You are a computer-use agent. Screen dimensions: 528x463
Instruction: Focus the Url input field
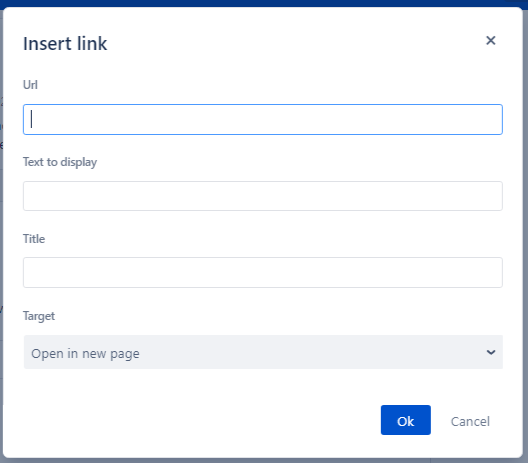pyautogui.click(x=263, y=120)
